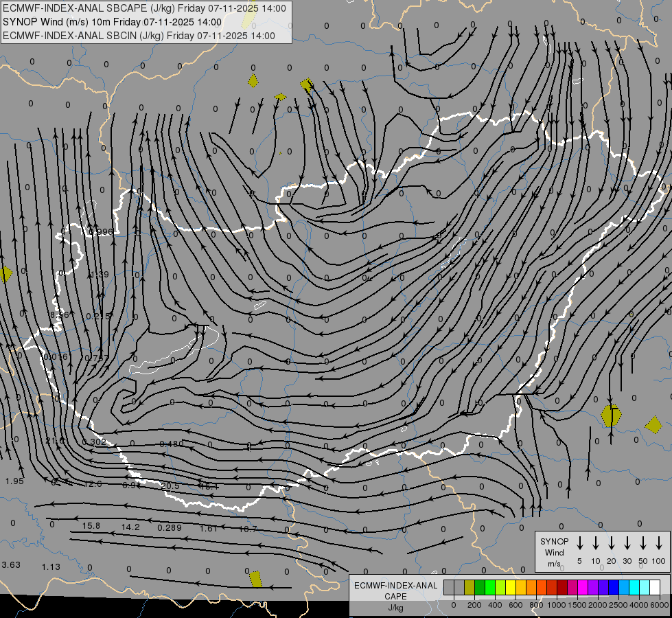Click the 0.797 value on the map
672x618 pixels.
pos(97,358)
